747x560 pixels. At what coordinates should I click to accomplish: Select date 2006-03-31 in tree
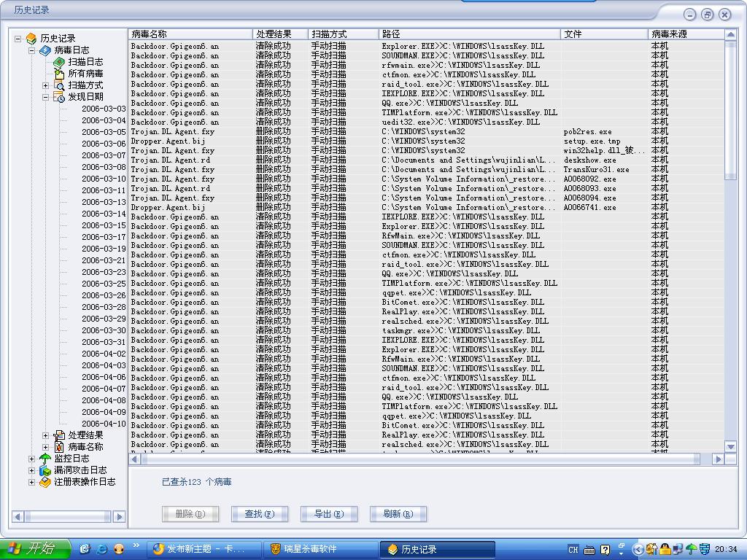coord(104,343)
